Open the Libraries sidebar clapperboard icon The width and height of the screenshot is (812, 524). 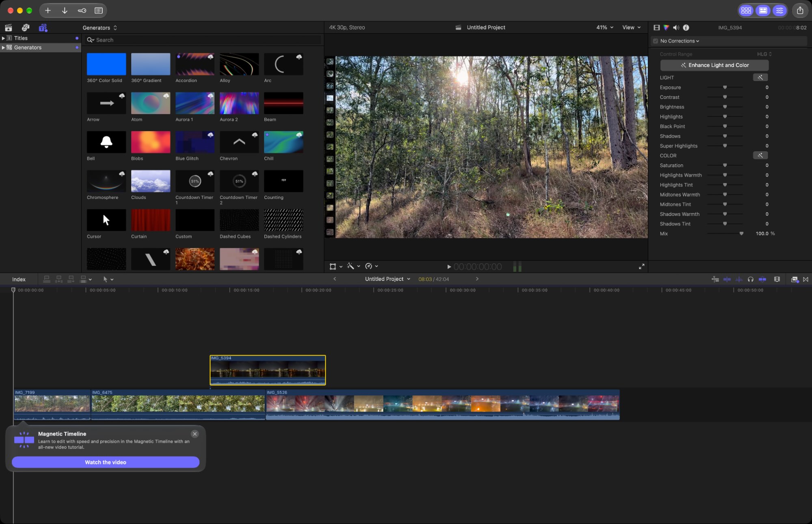[x=8, y=28]
